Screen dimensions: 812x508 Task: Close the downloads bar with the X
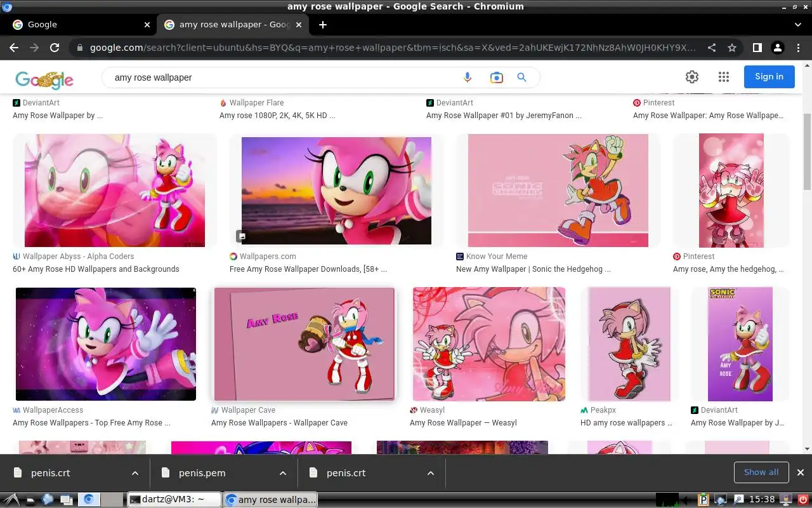click(801, 472)
